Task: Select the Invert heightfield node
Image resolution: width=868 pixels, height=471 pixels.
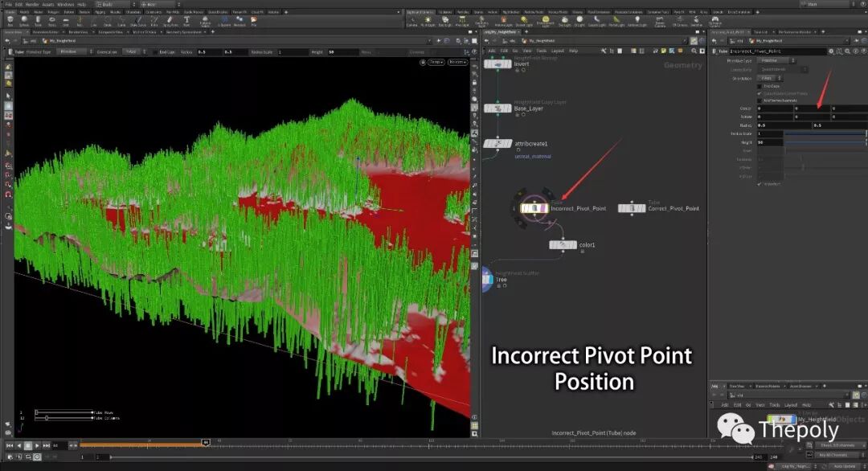Action: tap(497, 64)
